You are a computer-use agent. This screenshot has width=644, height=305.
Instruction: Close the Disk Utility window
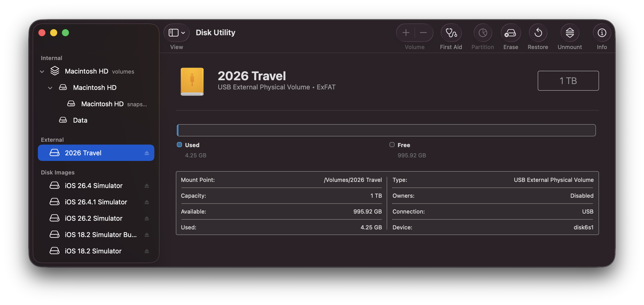pos(42,33)
